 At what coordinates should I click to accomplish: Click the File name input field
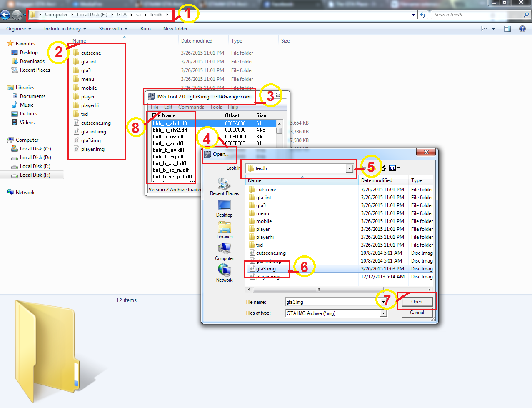(x=332, y=302)
